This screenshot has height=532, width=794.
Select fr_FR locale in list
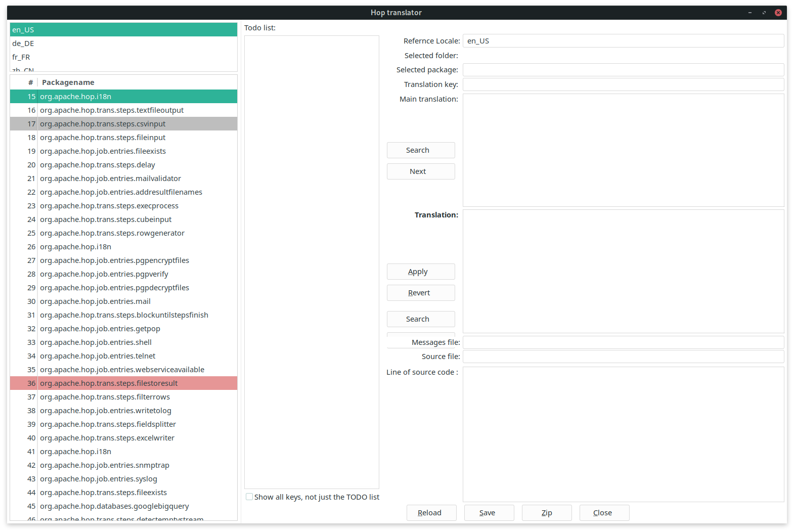click(21, 57)
